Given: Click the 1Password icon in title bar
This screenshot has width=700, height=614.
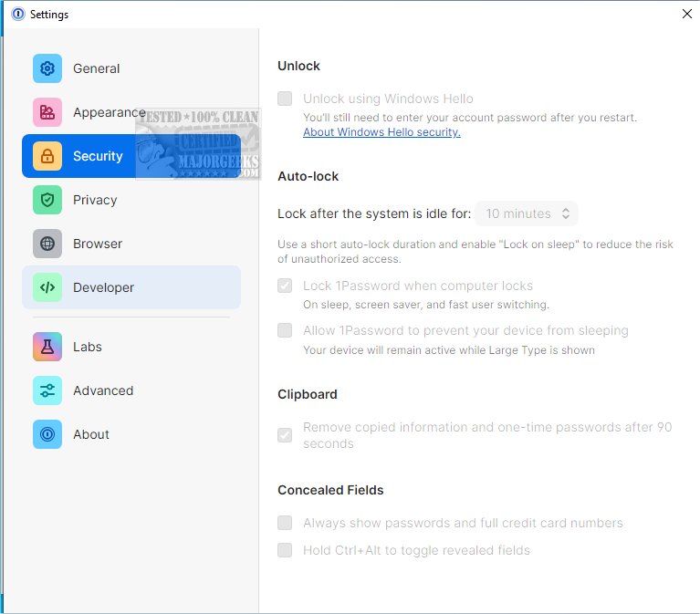Looking at the screenshot, I should [18, 15].
